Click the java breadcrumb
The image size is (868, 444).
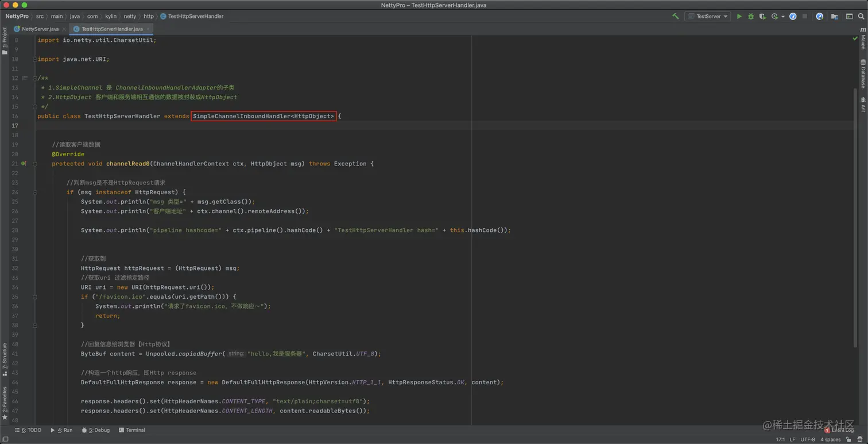click(x=75, y=16)
